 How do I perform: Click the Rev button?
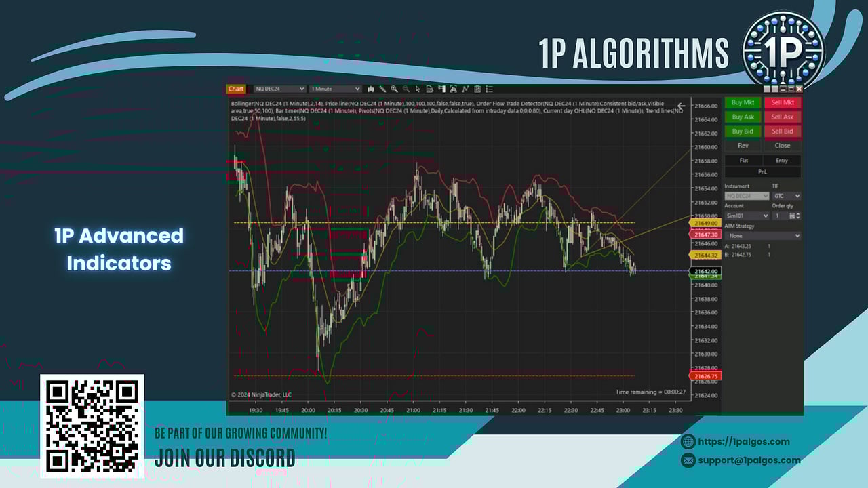tap(743, 146)
